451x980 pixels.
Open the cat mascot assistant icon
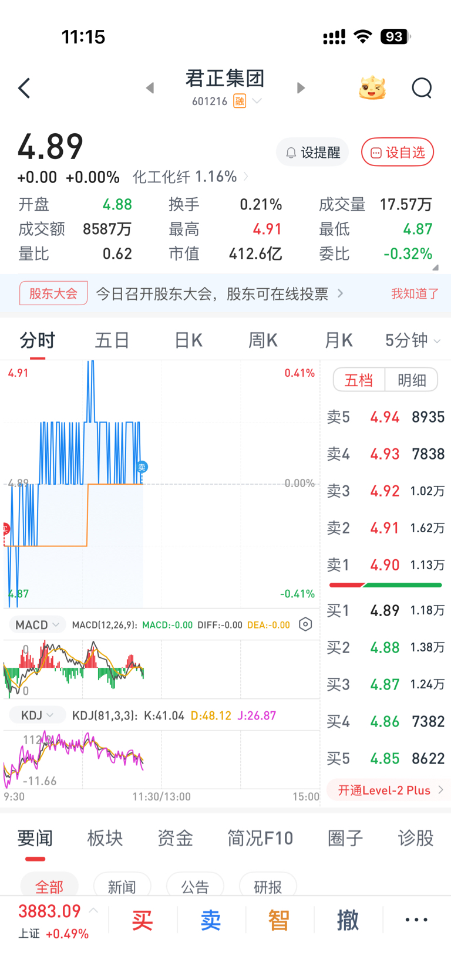372,88
